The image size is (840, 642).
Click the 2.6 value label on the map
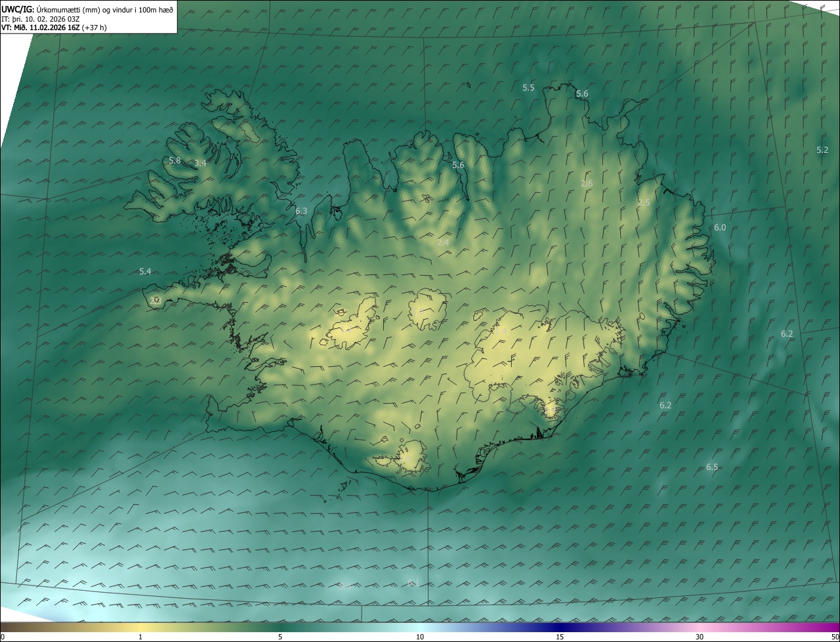587,183
